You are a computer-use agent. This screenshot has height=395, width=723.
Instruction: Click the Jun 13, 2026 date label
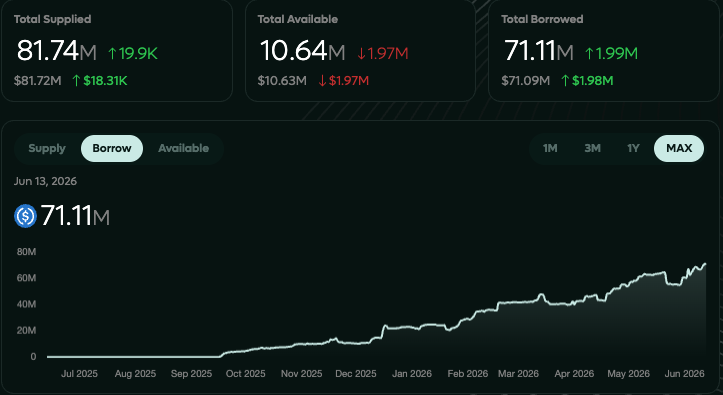(45, 181)
